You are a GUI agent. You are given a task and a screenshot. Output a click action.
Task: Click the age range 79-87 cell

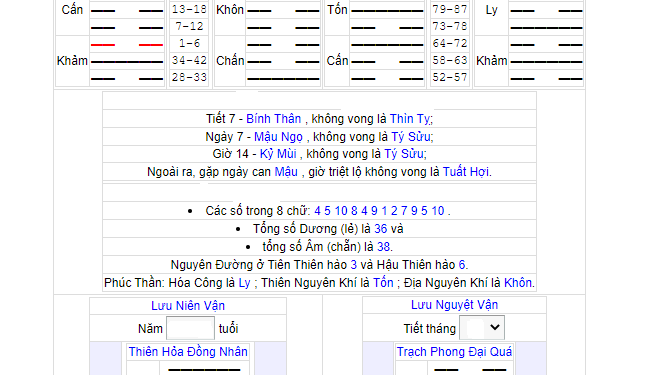click(450, 9)
